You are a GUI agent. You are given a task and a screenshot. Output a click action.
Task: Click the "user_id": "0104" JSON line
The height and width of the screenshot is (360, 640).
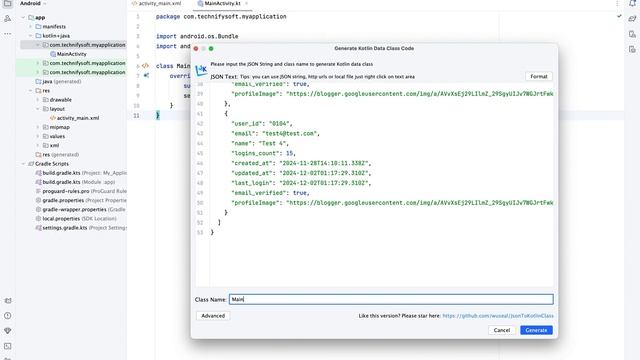coord(262,123)
